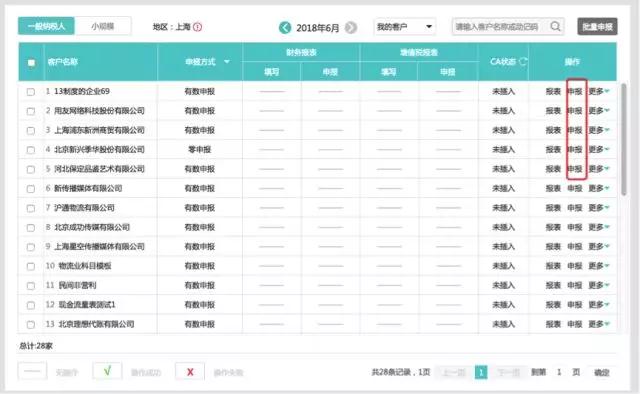Click the 下一页 pagination button
Viewport: 640px width, 394px height.
(508, 372)
